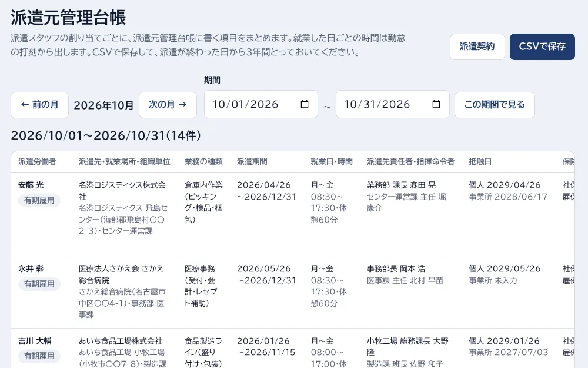Edit the start date 10/01/2026 field

coord(261,104)
